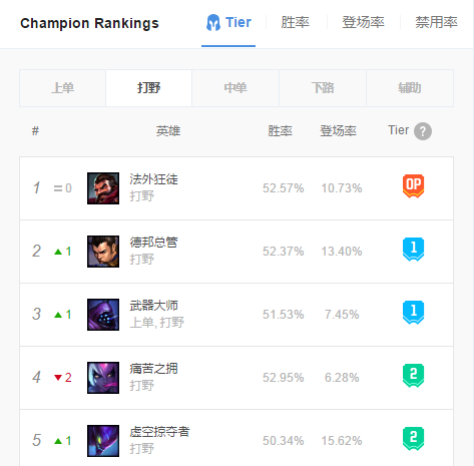474x466 pixels.
Task: Choose the 下路 position tab
Action: [x=323, y=88]
